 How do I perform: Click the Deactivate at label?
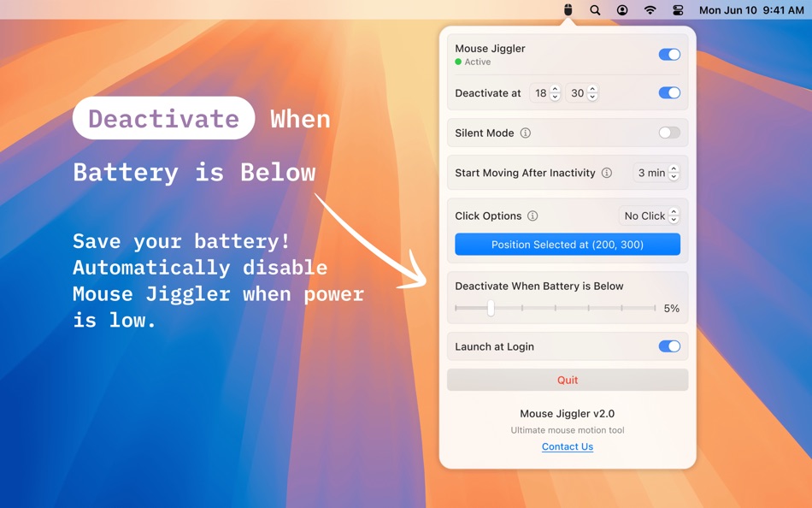click(488, 93)
